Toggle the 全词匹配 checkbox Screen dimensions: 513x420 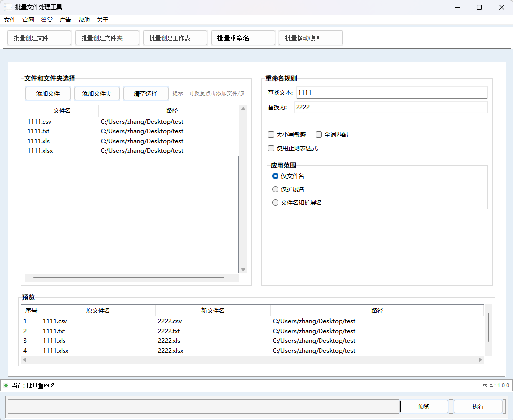click(x=319, y=135)
